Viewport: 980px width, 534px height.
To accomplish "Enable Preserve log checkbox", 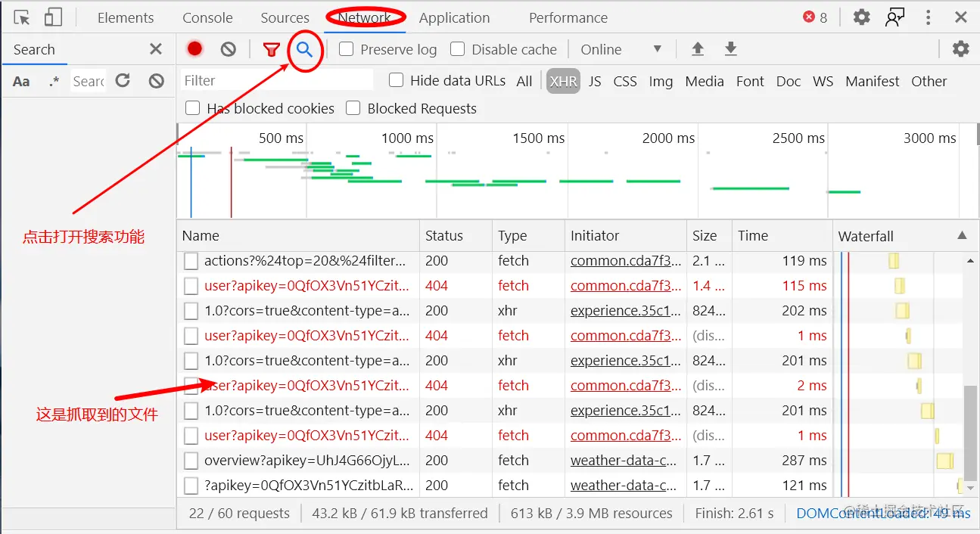I will coord(347,49).
